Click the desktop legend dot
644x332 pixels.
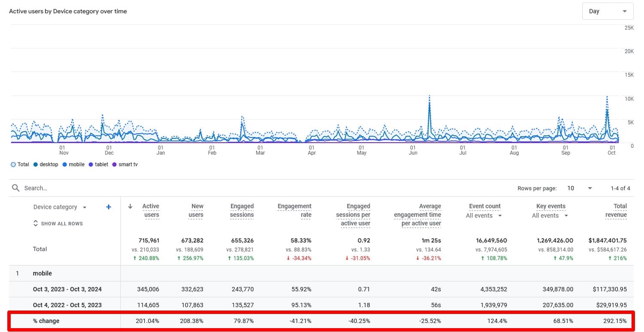coord(36,164)
